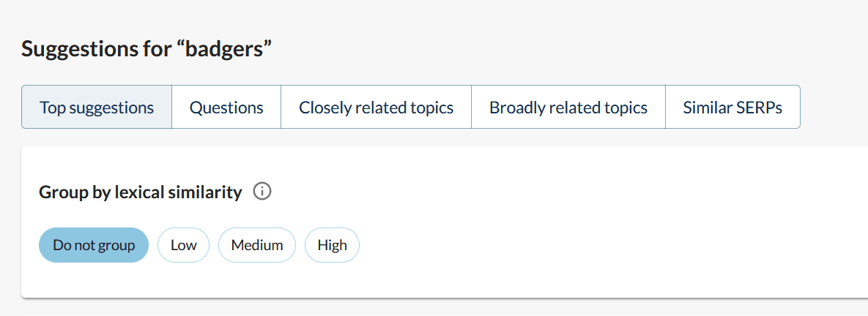Viewport: 868px width, 316px height.
Task: Disable grouping with Do not group pill
Action: pyautogui.click(x=94, y=245)
